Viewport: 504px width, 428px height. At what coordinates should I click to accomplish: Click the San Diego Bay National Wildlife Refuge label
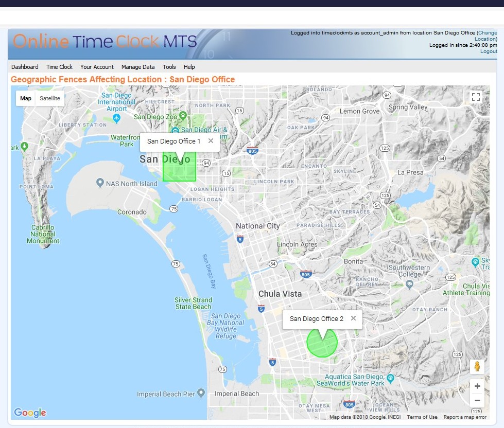click(x=225, y=326)
